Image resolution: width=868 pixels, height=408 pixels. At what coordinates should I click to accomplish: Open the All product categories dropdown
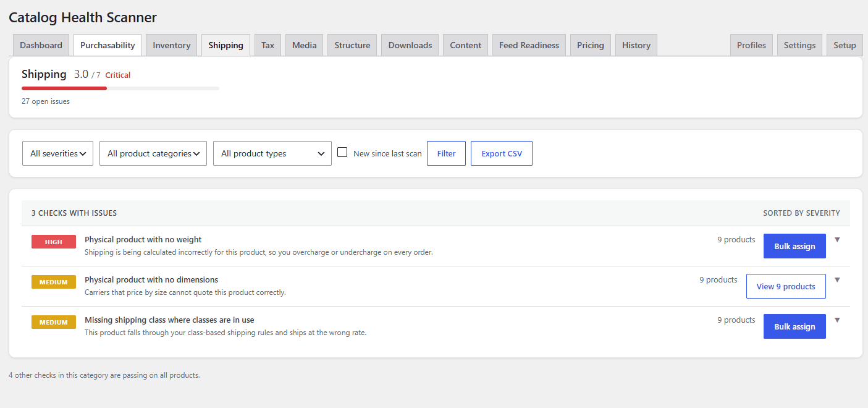point(153,153)
